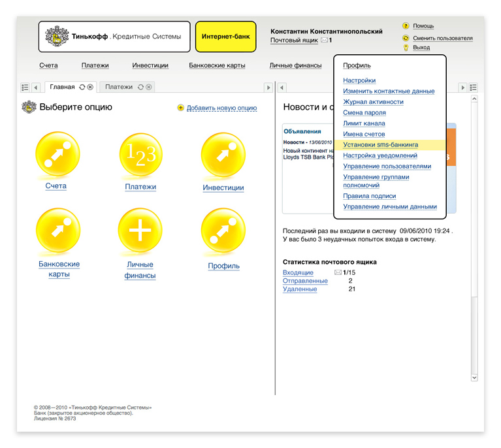501x448 pixels.
Task: Switch to the Платежи tab
Action: pos(119,87)
